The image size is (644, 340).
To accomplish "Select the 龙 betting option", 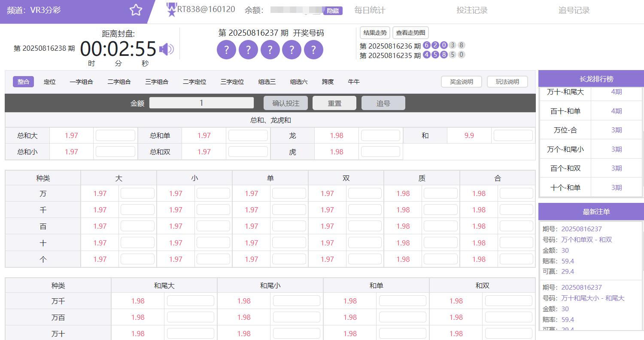I will (292, 135).
